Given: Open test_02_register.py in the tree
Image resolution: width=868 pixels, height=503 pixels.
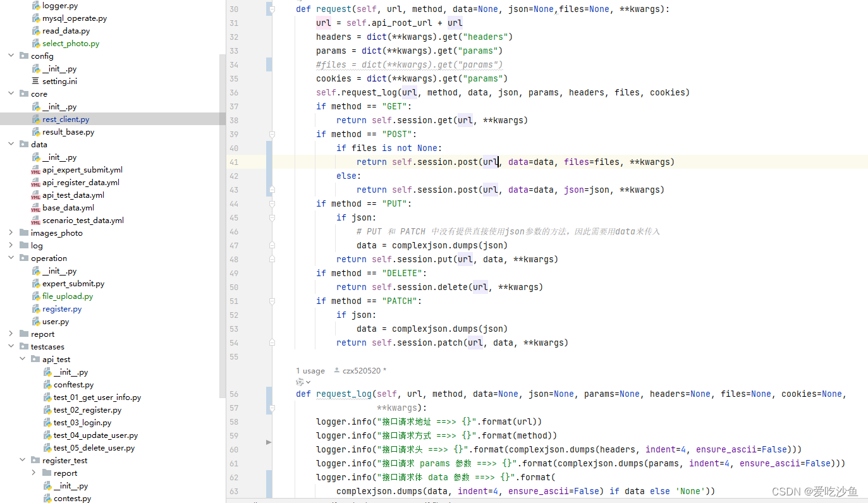Looking at the screenshot, I should pyautogui.click(x=87, y=410).
